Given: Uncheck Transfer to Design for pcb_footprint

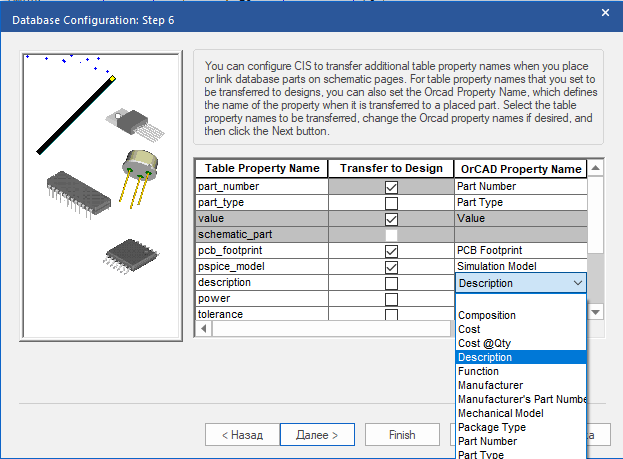Looking at the screenshot, I should [x=391, y=251].
